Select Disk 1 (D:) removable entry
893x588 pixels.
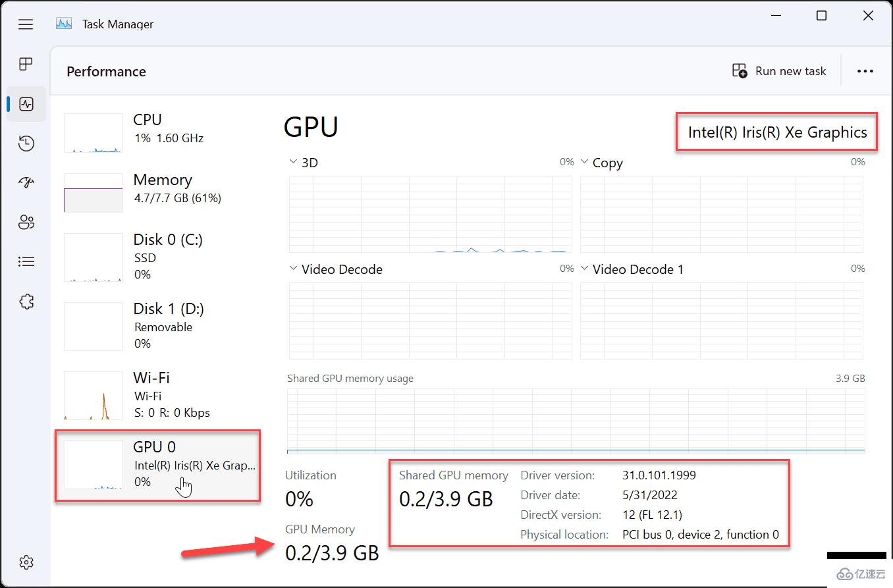tap(158, 326)
